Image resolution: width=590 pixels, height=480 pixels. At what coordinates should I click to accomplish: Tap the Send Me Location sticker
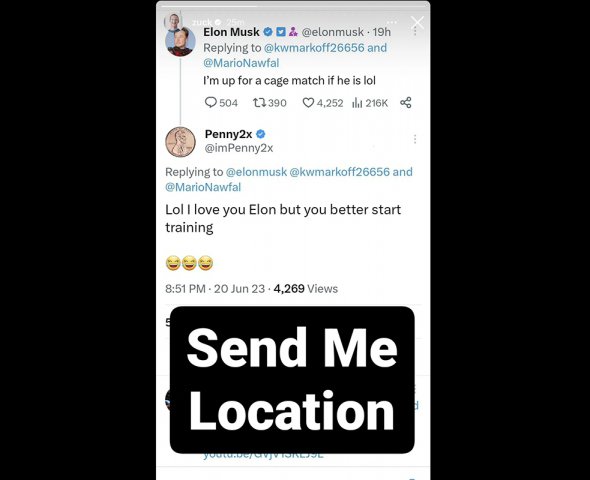[x=292, y=380]
